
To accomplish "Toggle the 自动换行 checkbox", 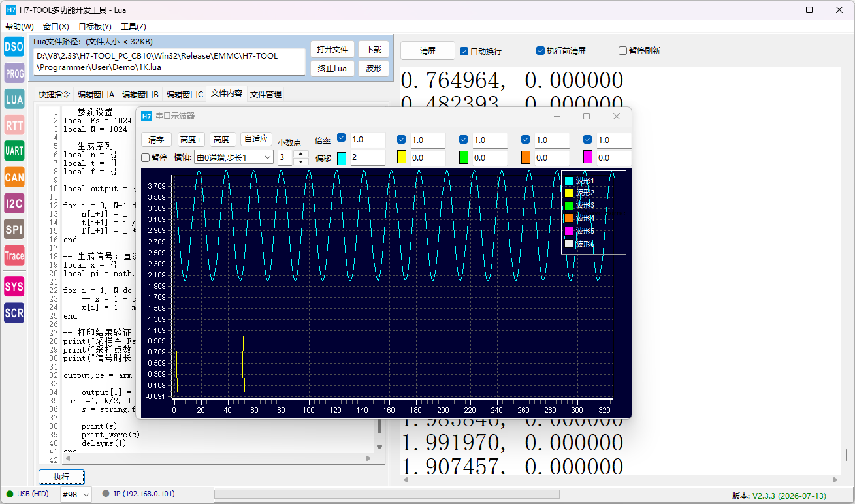I will point(481,51).
